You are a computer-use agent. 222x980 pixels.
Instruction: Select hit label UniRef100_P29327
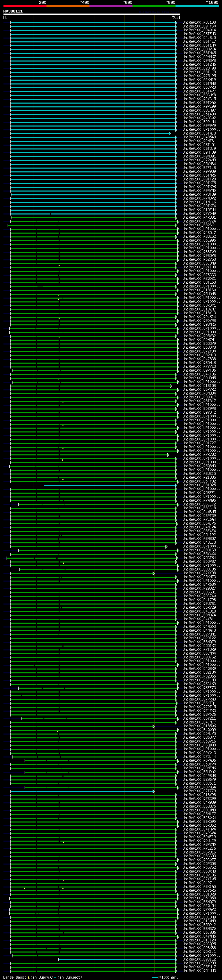tap(199, 588)
